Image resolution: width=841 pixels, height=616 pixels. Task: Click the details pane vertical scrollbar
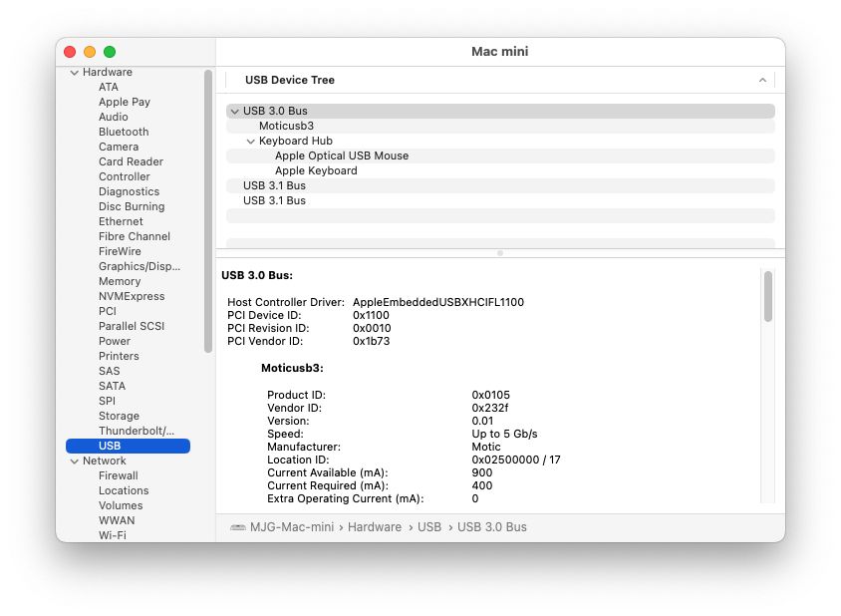(x=768, y=297)
